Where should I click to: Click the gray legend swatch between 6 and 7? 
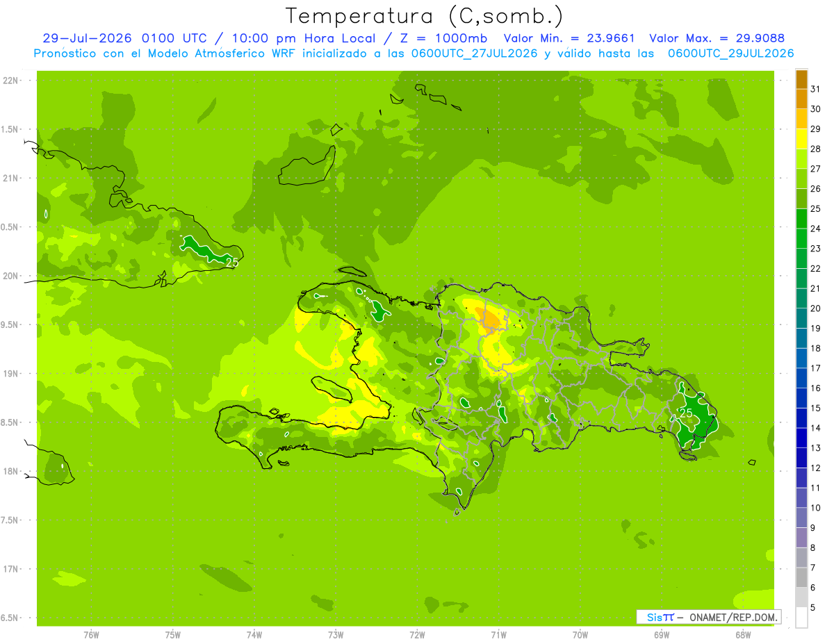click(x=801, y=577)
